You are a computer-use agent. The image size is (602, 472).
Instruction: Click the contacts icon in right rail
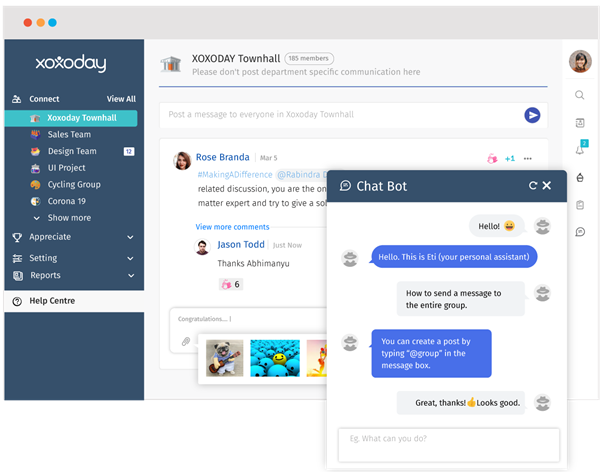580,123
